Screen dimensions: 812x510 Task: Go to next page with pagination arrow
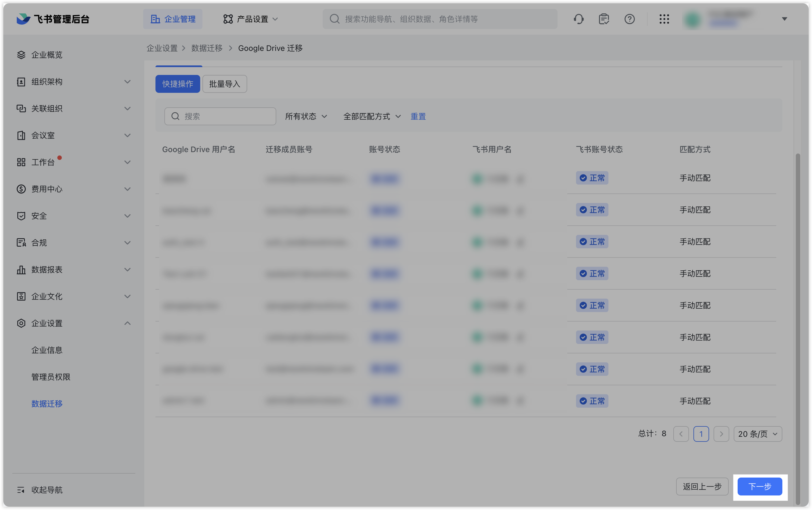pyautogui.click(x=721, y=434)
